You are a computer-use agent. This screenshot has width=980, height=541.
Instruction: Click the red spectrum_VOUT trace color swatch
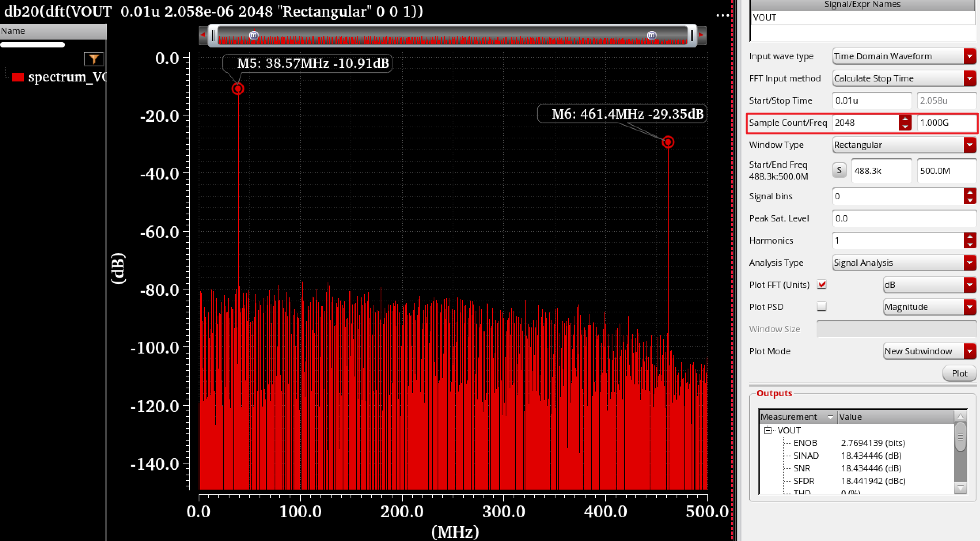(18, 77)
